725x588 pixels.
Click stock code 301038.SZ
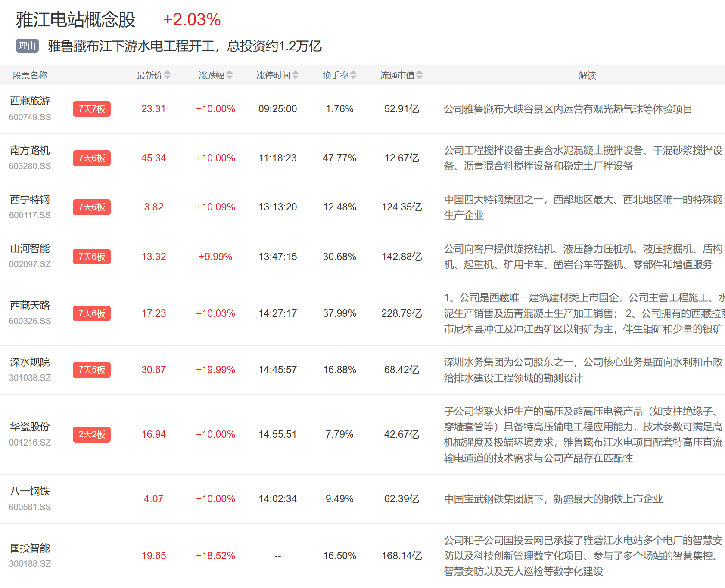30,378
